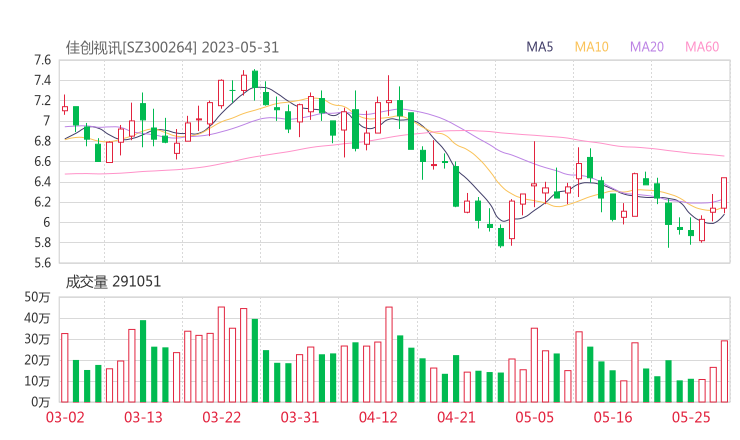Click the 03-02 date label
The width and height of the screenshot is (740, 440).
coord(65,417)
